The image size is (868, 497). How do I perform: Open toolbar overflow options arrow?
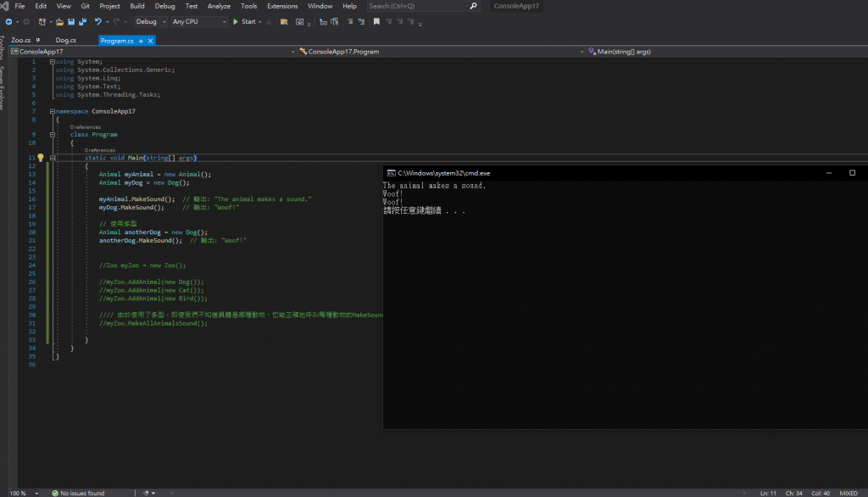420,23
